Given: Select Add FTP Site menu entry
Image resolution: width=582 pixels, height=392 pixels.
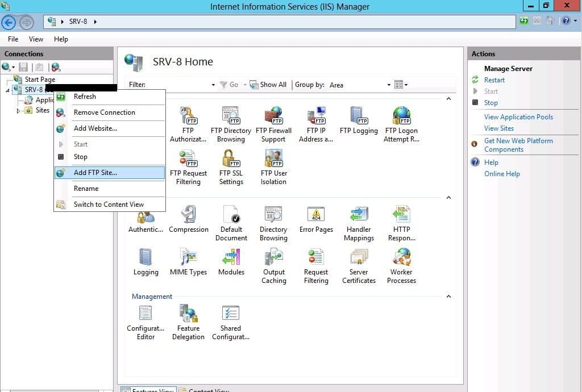Looking at the screenshot, I should [x=110, y=173].
